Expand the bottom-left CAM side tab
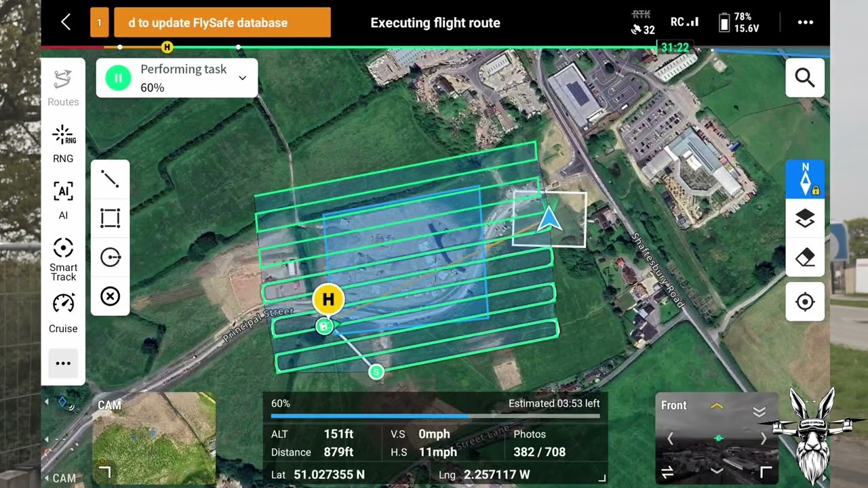 click(x=60, y=478)
